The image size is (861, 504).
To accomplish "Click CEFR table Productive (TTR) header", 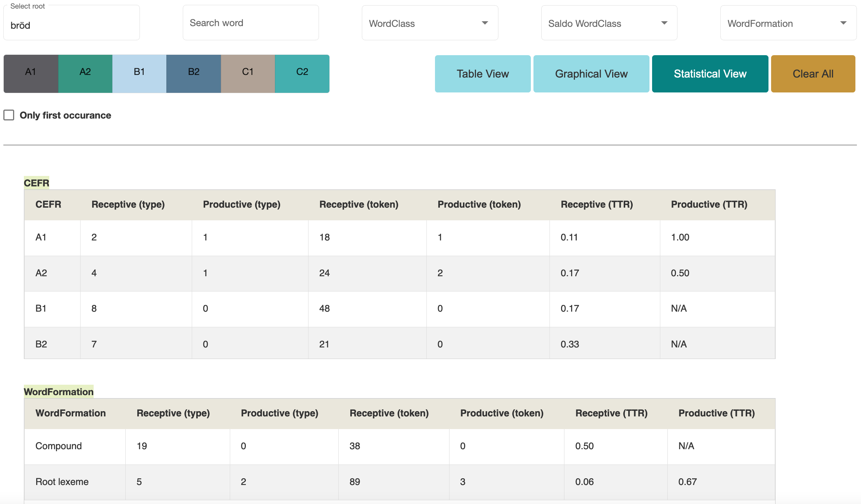I will 709,204.
